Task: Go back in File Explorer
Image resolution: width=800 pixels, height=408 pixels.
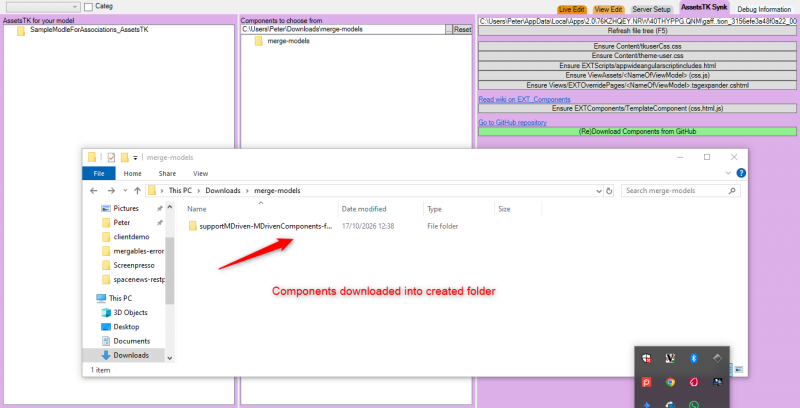Action: click(x=93, y=190)
